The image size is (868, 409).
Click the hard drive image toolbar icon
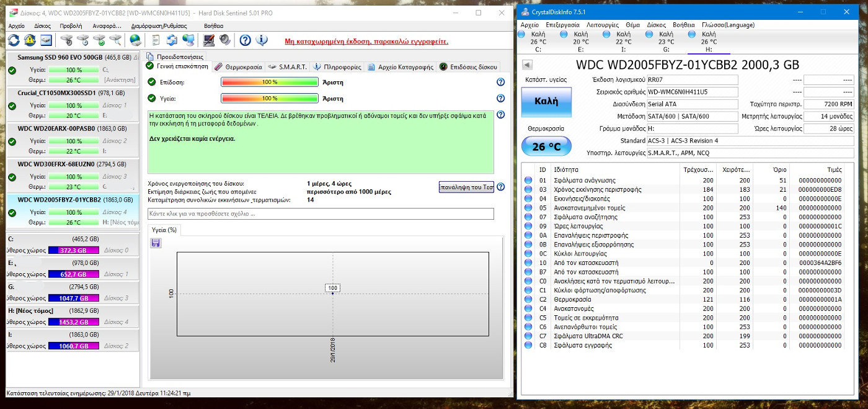tap(46, 40)
